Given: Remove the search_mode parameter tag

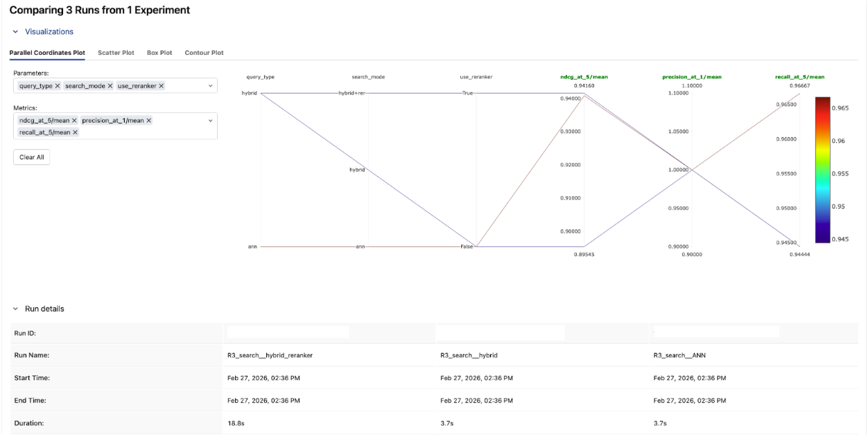Looking at the screenshot, I should (110, 86).
